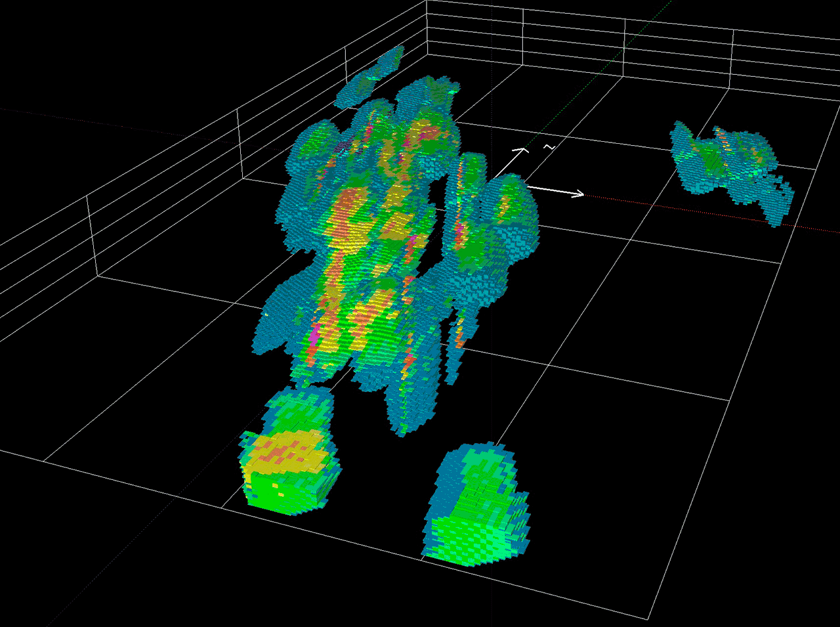This screenshot has width=840, height=627.
Task: Click the nearest bottom corner of floor grid
Action: 648,618
